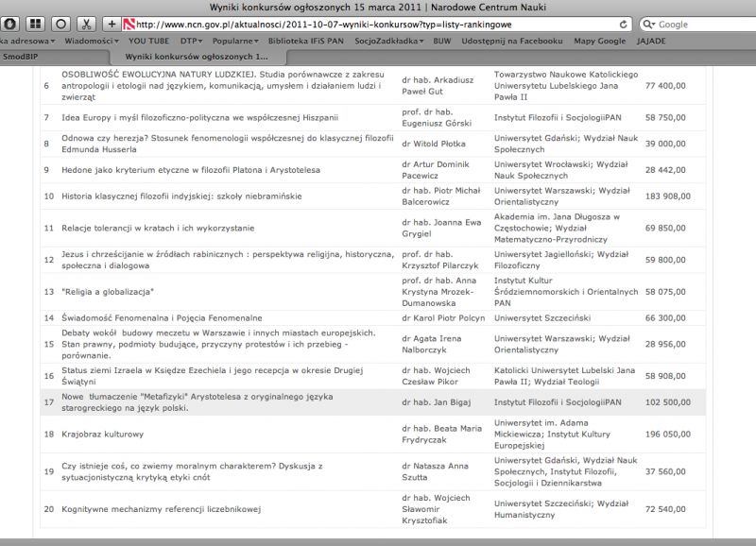This screenshot has height=546, width=756.
Task: Click the site favicon in address bar
Action: tap(129, 25)
